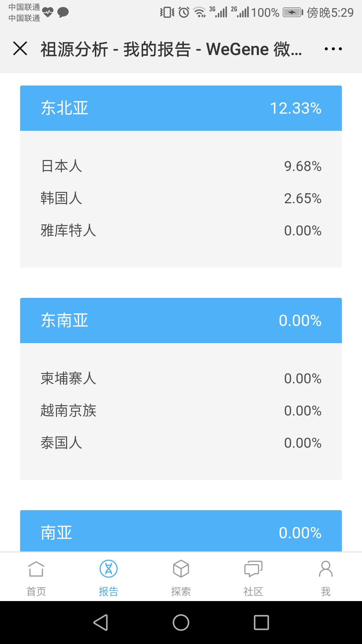Select the 报告 DNA report icon
362x644 pixels.
tap(109, 569)
